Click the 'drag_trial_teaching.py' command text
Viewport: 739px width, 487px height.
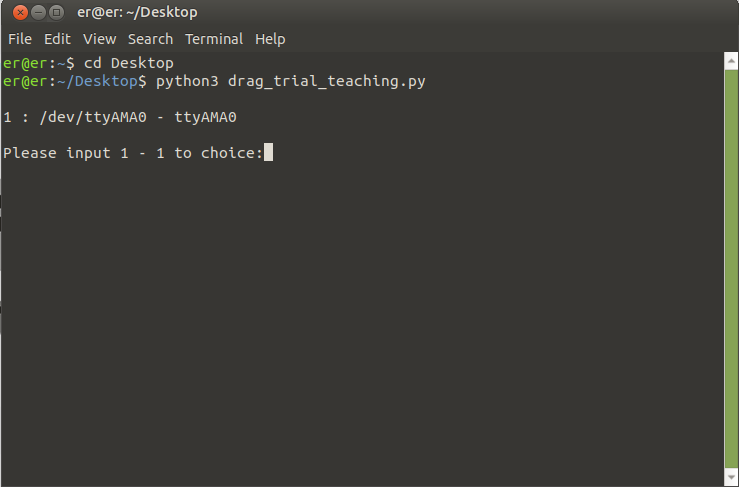coord(327,81)
